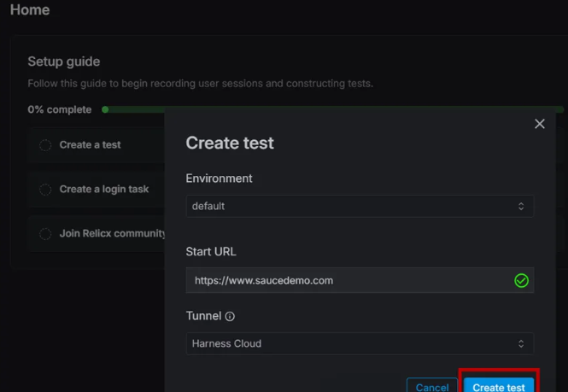
Task: Click the Start URL input field
Action: (x=360, y=280)
